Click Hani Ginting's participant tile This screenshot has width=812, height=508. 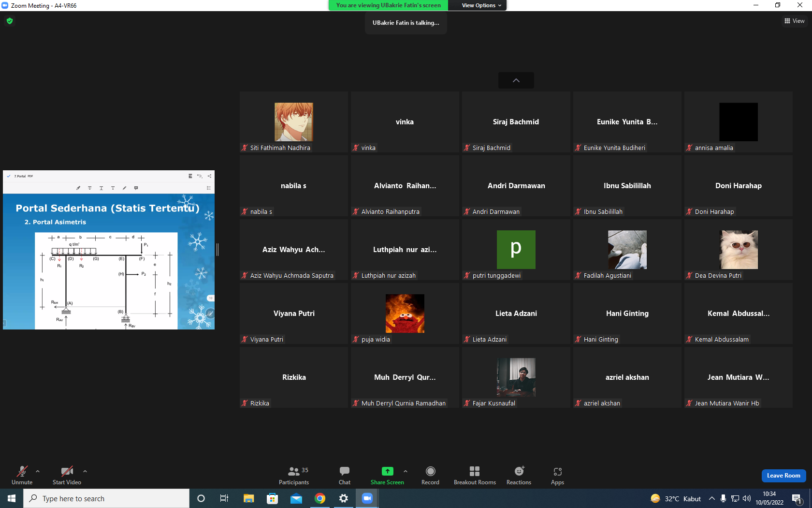click(627, 314)
